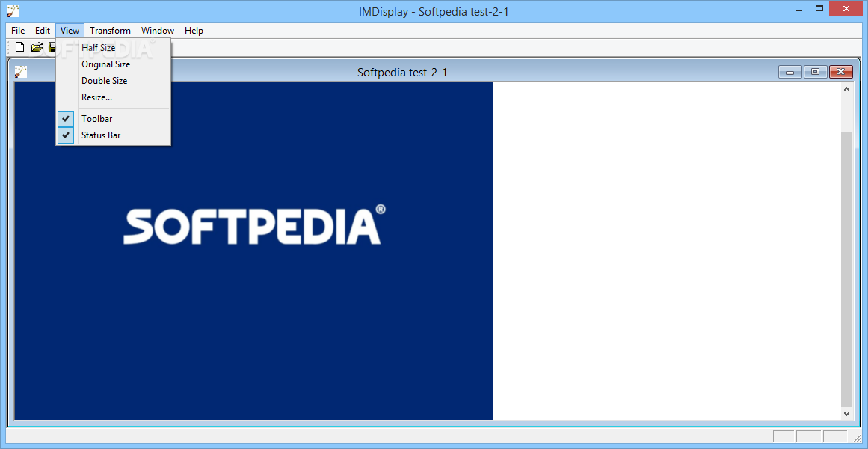
Task: Restore the Softpedia test-2-1 child window
Action: tap(815, 72)
